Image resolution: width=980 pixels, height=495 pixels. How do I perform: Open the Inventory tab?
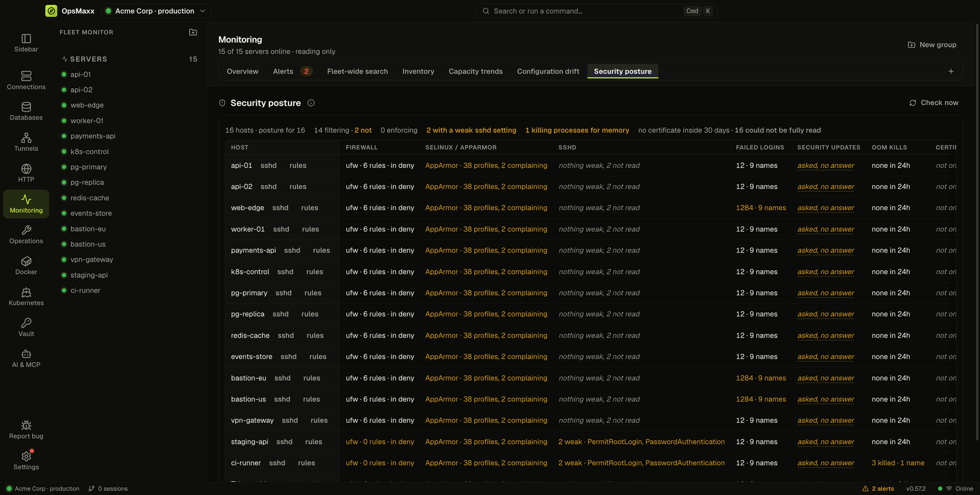418,71
